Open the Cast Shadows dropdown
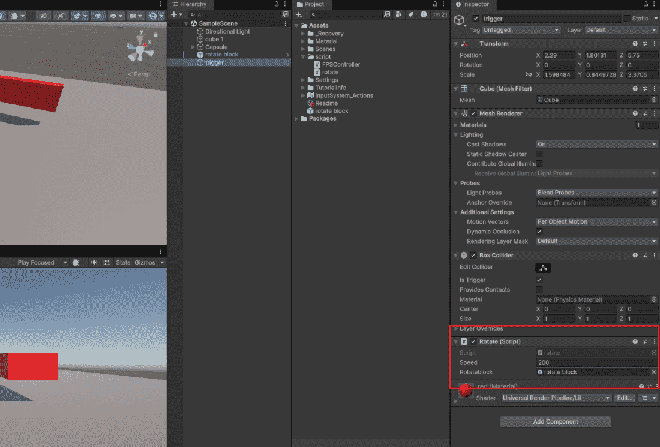660x447 pixels. tap(596, 144)
